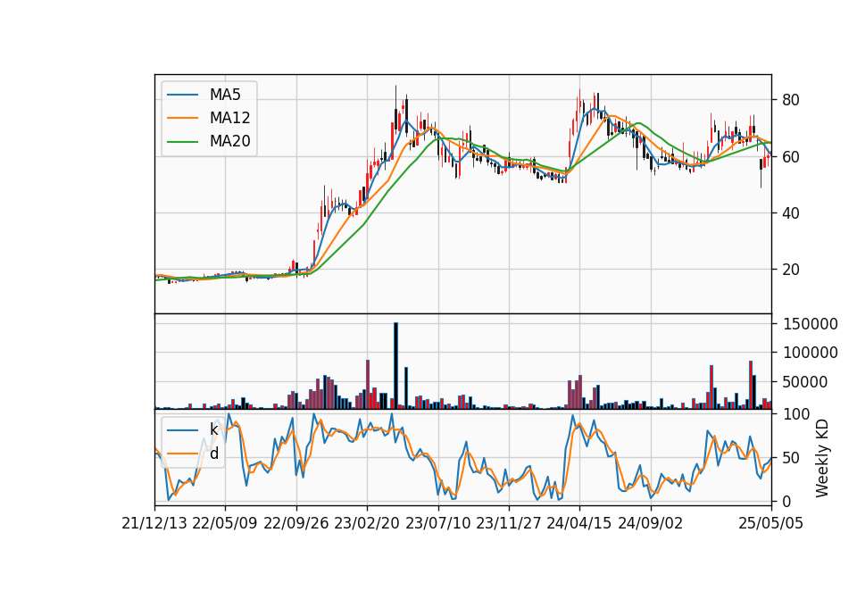Image resolution: width=857 pixels, height=616 pixels.
Task: Click the price axis label 40
Action: click(791, 213)
